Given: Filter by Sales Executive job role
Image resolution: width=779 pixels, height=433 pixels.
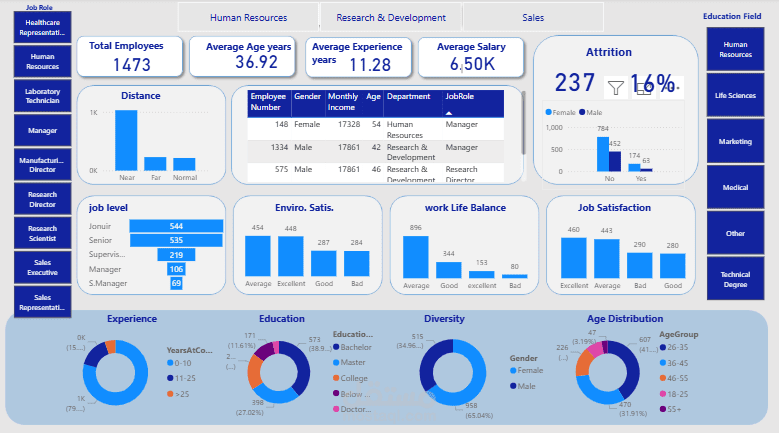Looking at the screenshot, I should (43, 267).
